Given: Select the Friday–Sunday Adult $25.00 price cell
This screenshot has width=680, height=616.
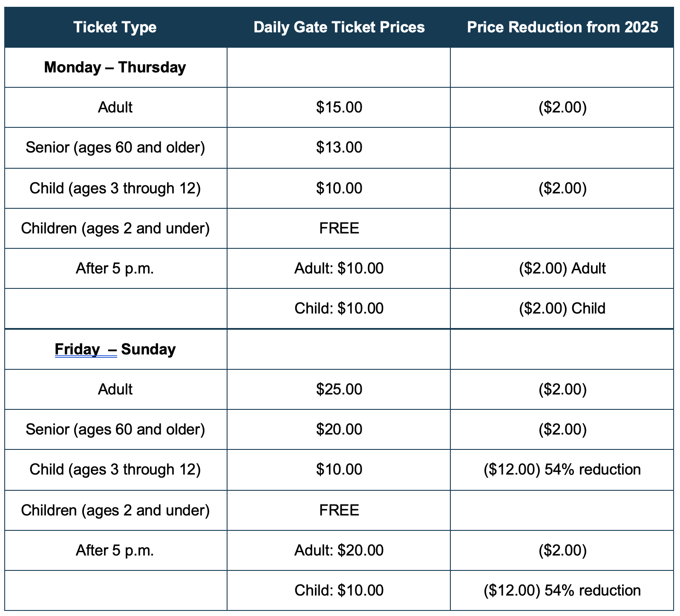Looking at the screenshot, I should point(339,389).
